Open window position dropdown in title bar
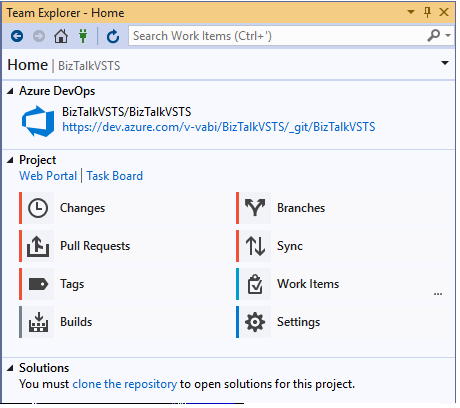 (x=411, y=12)
